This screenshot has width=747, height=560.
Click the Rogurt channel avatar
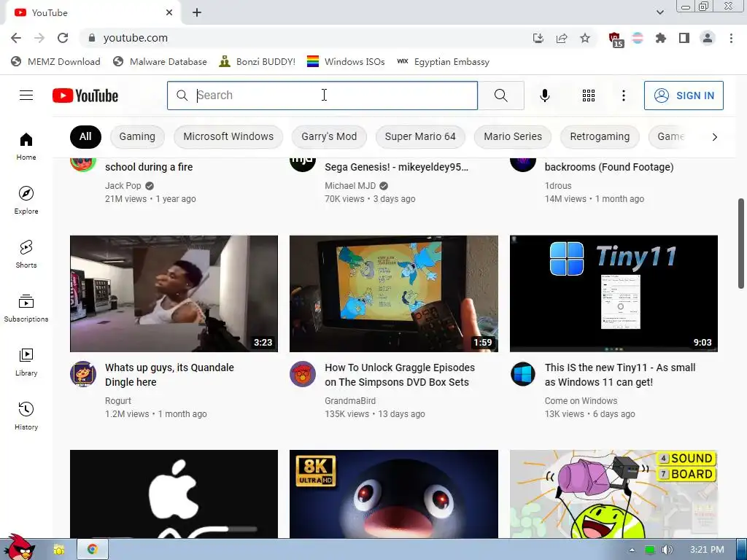[x=83, y=374]
